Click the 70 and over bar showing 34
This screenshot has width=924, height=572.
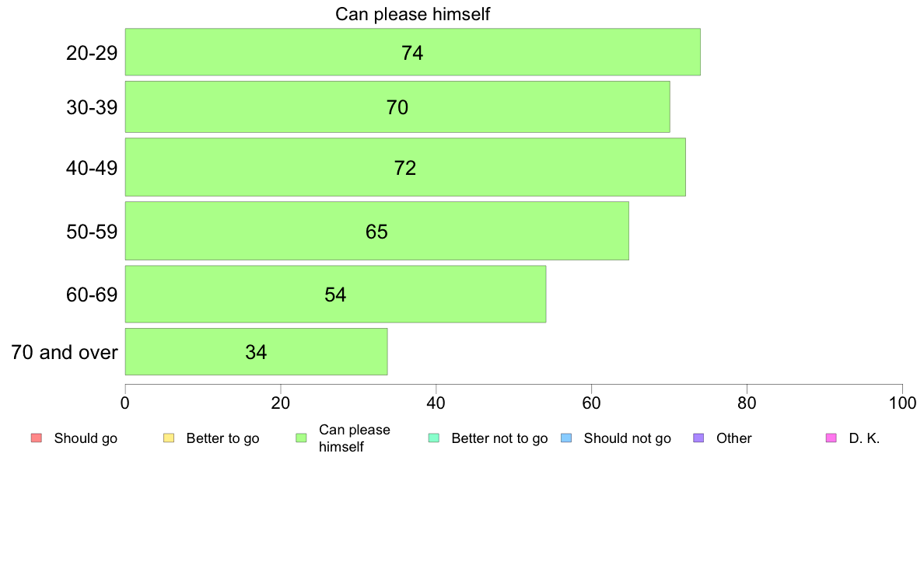point(257,352)
